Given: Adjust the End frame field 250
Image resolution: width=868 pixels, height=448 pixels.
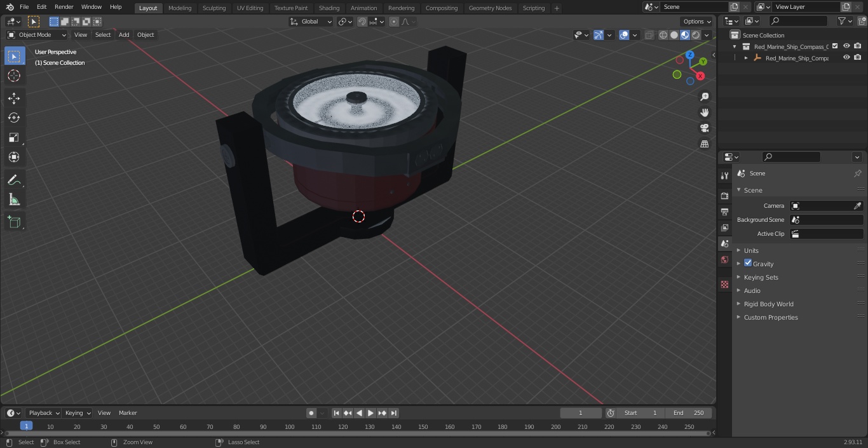Looking at the screenshot, I should coord(689,413).
